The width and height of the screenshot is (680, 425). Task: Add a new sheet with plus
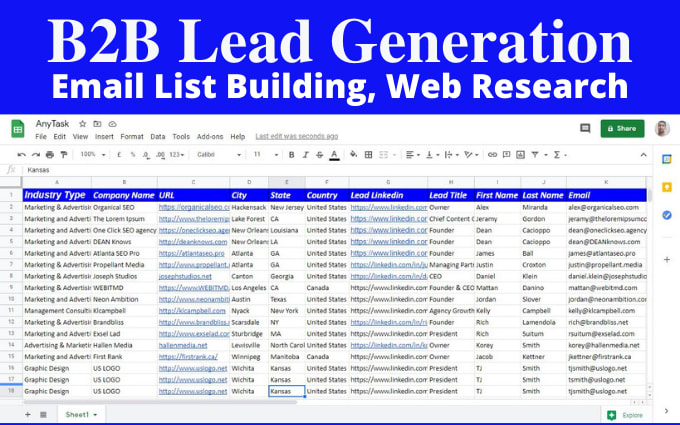[x=28, y=415]
